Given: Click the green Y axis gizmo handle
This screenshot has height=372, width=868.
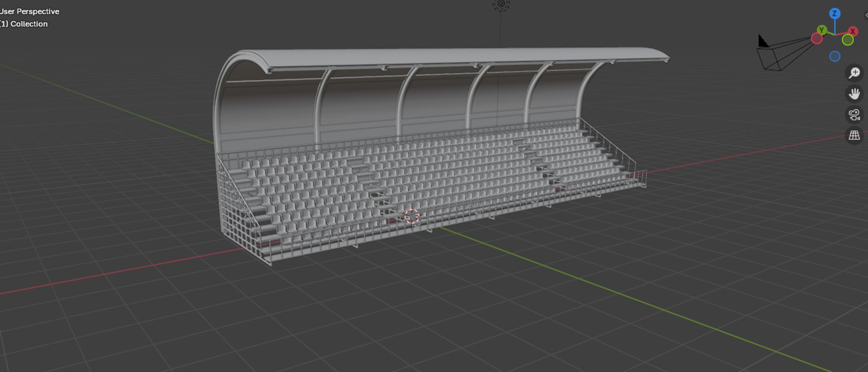Looking at the screenshot, I should pos(822,30).
